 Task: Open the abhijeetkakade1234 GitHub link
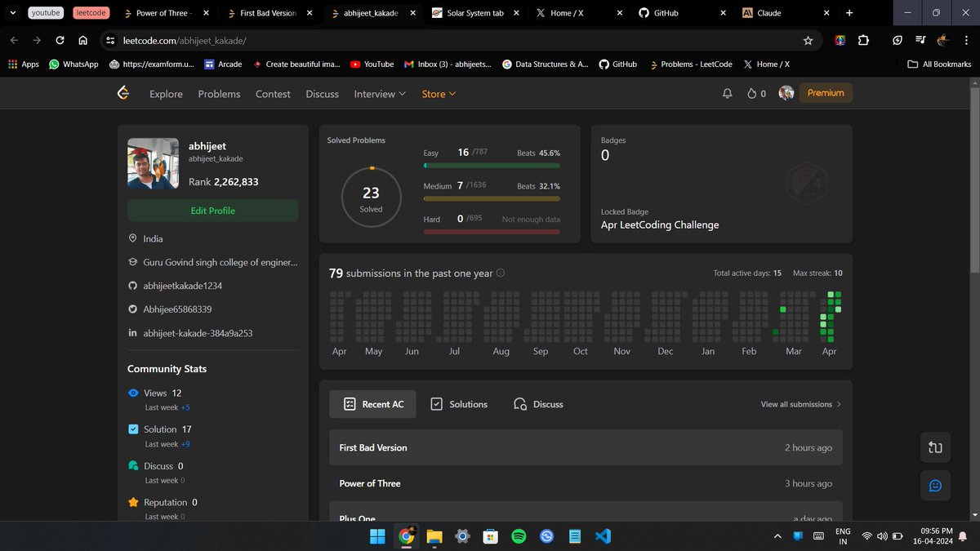[x=183, y=286]
